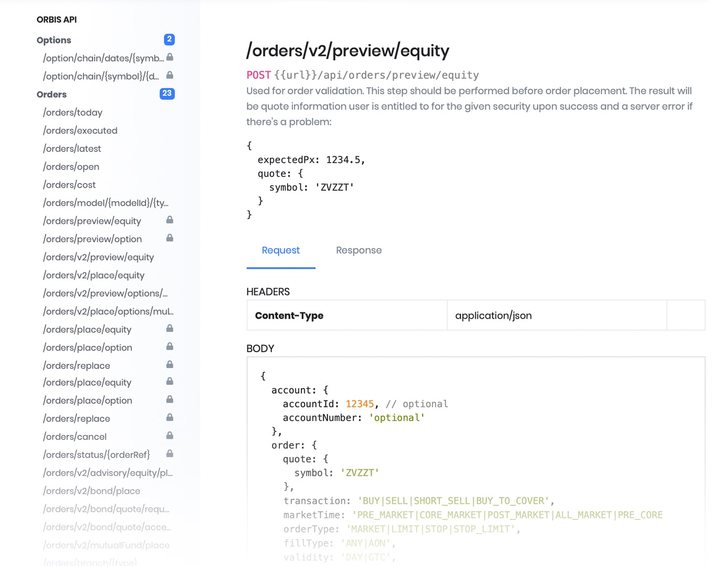Screen dimensions: 728x566
Task: Click the lock icon on /orders/cancel
Action: 170,436
